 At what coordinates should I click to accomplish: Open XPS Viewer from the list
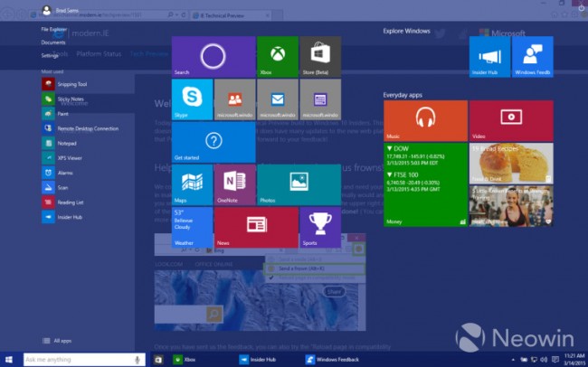[x=62, y=158]
